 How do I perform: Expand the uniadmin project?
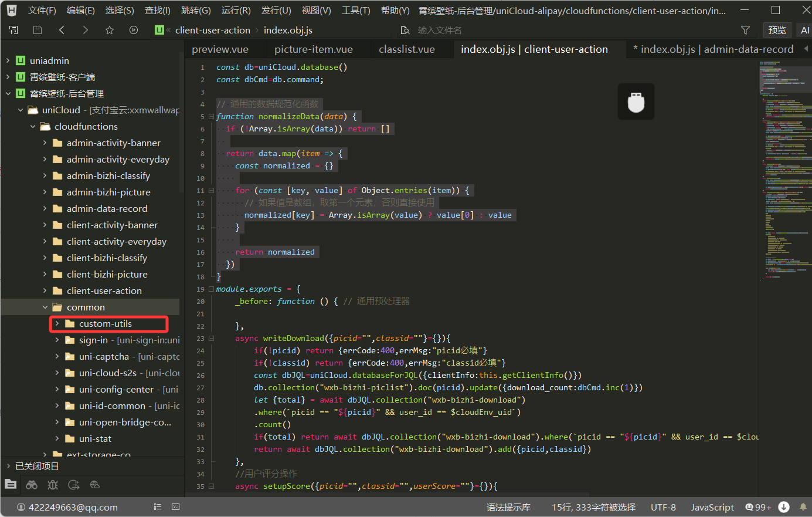[8, 61]
